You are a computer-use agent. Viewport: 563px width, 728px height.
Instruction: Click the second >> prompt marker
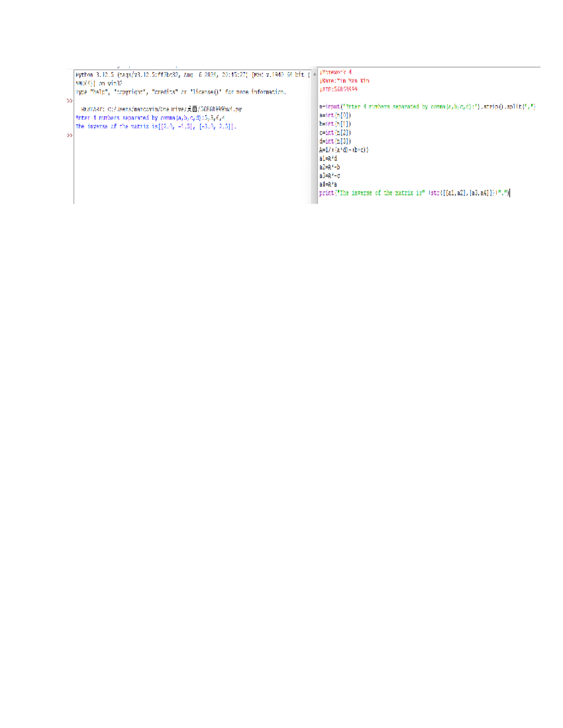(x=69, y=135)
